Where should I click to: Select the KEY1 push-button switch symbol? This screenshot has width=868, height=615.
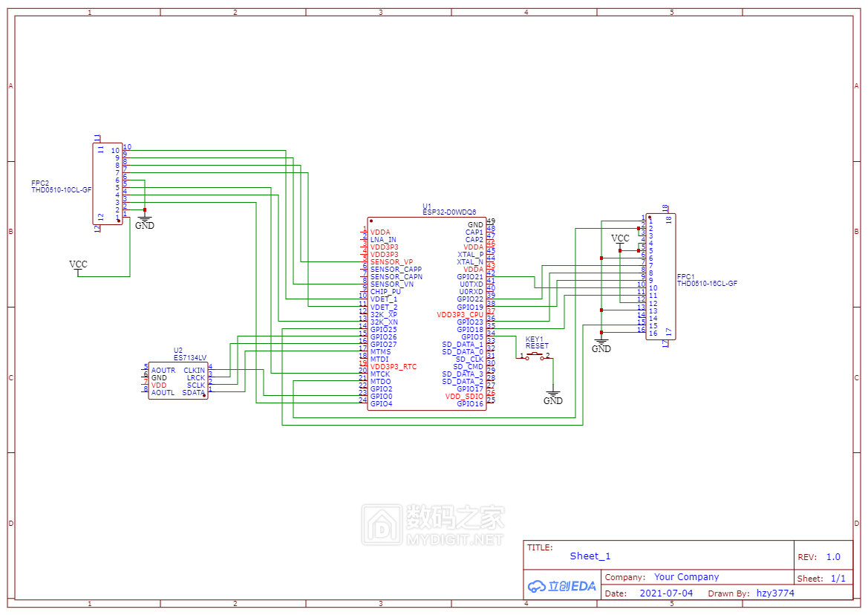[x=534, y=357]
